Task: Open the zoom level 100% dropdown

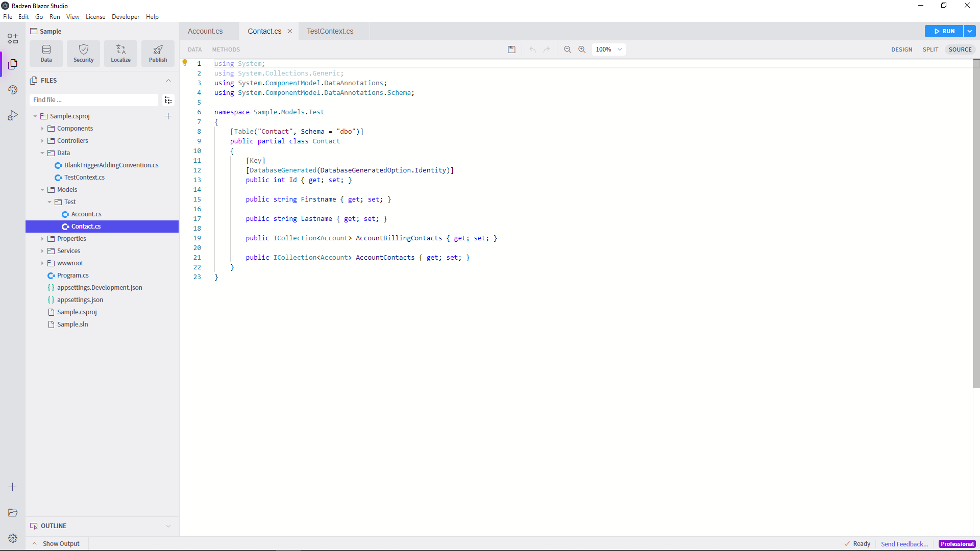Action: (608, 49)
